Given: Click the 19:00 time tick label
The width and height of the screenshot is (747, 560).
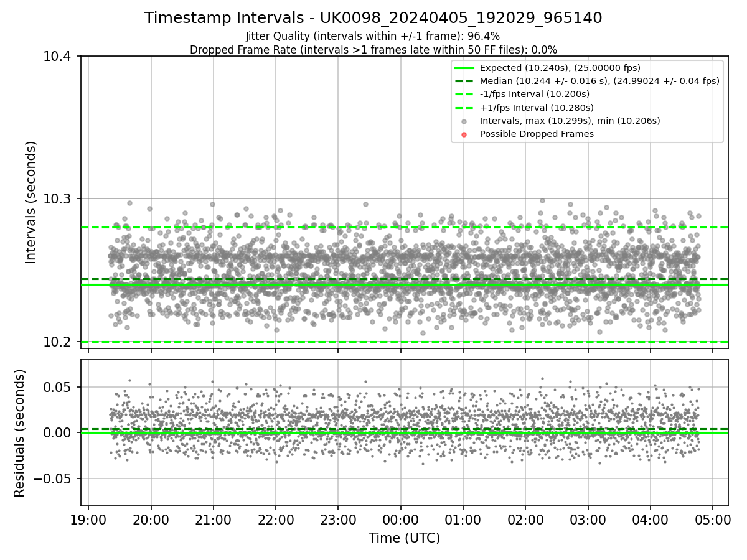Looking at the screenshot, I should click(x=88, y=520).
